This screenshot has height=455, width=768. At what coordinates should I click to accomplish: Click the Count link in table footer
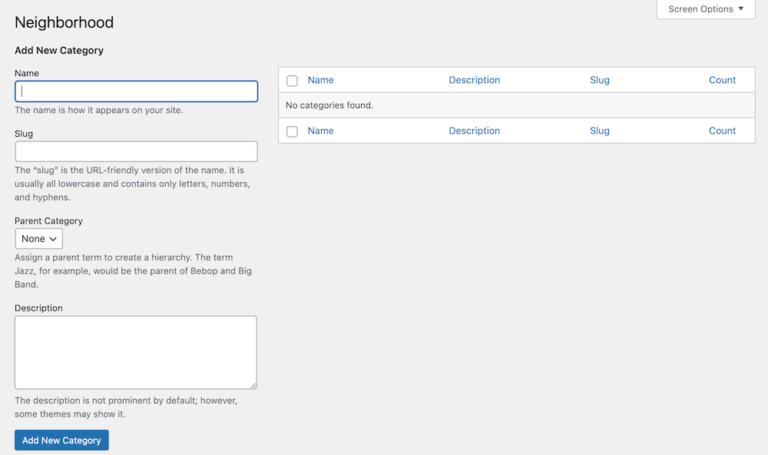pyautogui.click(x=722, y=131)
